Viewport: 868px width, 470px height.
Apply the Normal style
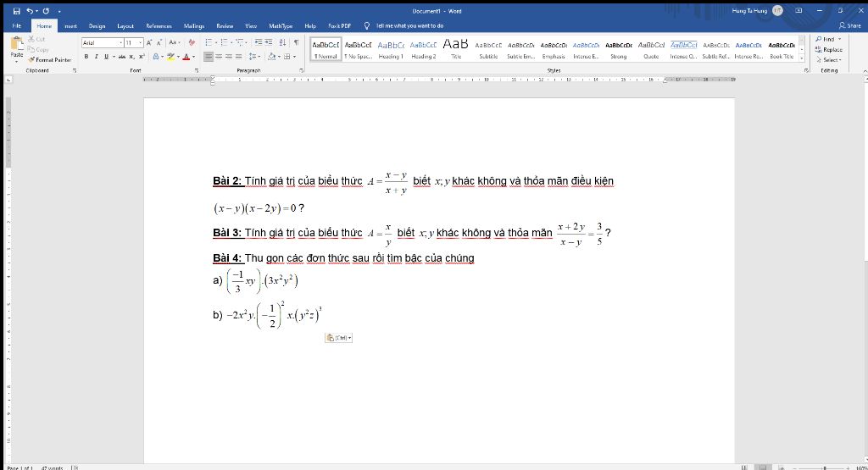point(325,50)
